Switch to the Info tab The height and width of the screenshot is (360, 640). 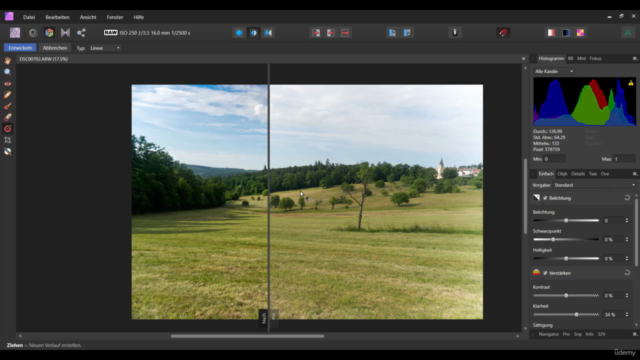click(589, 334)
